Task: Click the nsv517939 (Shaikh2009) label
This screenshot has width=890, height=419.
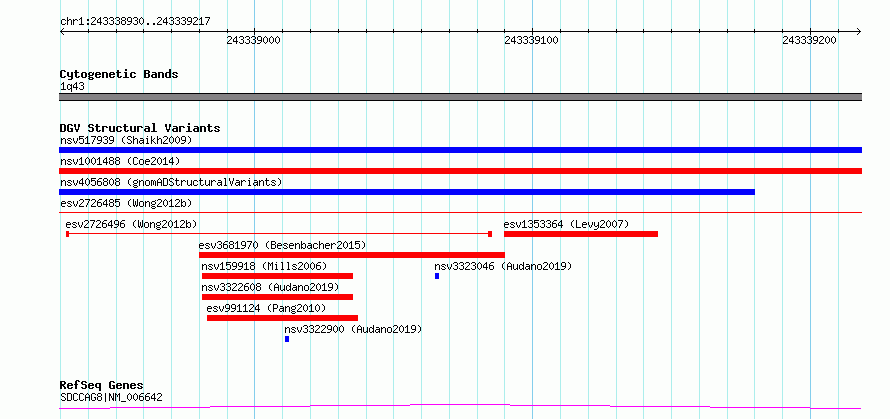Action: pyautogui.click(x=126, y=140)
